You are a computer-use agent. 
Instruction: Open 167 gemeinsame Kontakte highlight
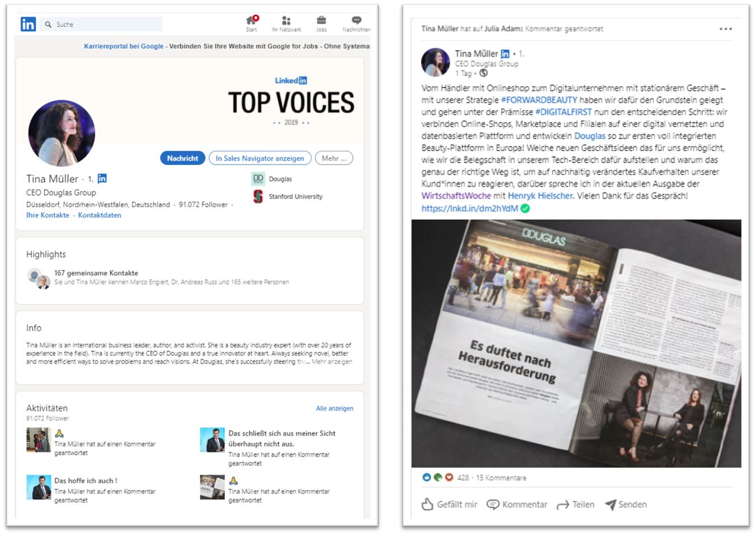(96, 273)
